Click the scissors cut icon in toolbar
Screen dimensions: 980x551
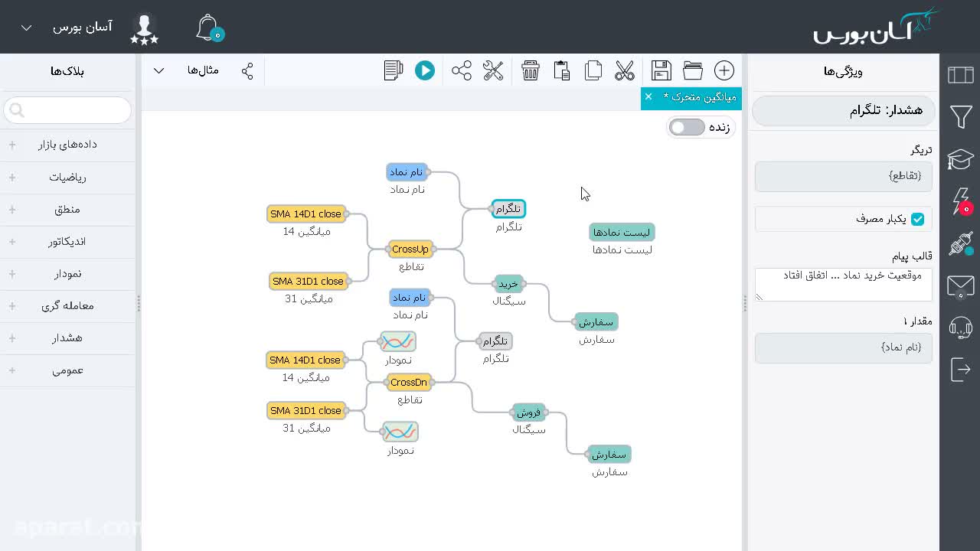point(625,70)
